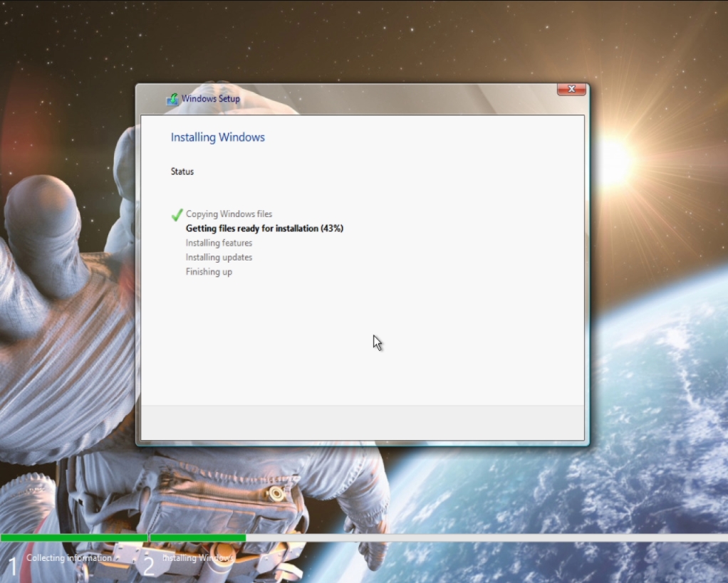Close the Windows Setup dialog
This screenshot has height=583, width=728.
[x=571, y=89]
